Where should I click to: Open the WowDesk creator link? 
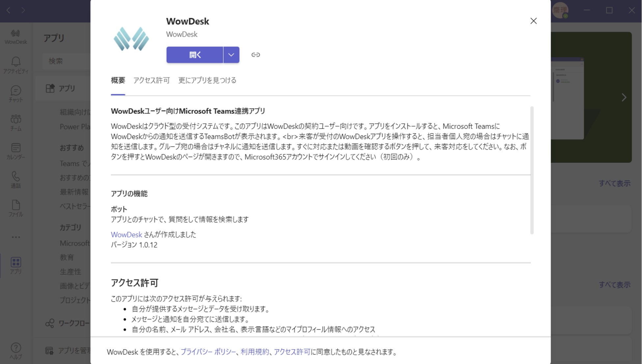[x=126, y=235]
